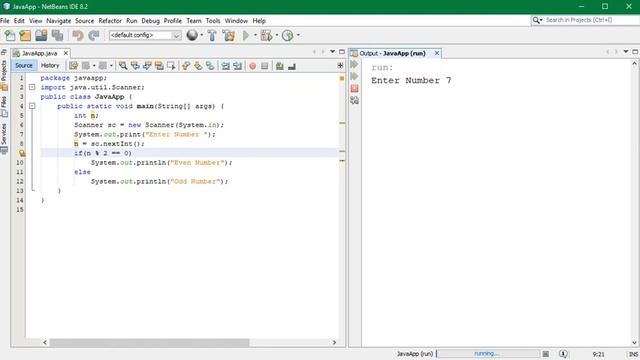Open the default config dropdown
Image resolution: width=640 pixels, height=360 pixels.
(x=145, y=36)
